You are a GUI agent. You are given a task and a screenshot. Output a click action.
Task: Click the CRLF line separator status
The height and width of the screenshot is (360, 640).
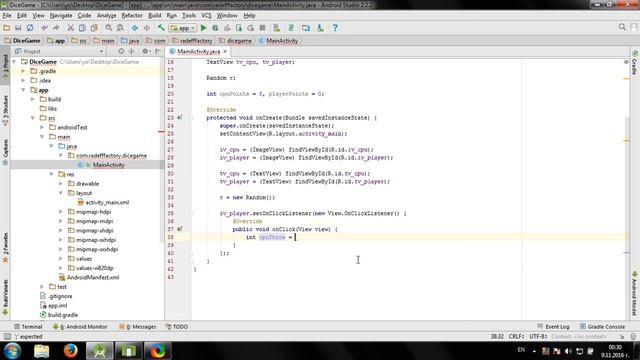(x=516, y=337)
